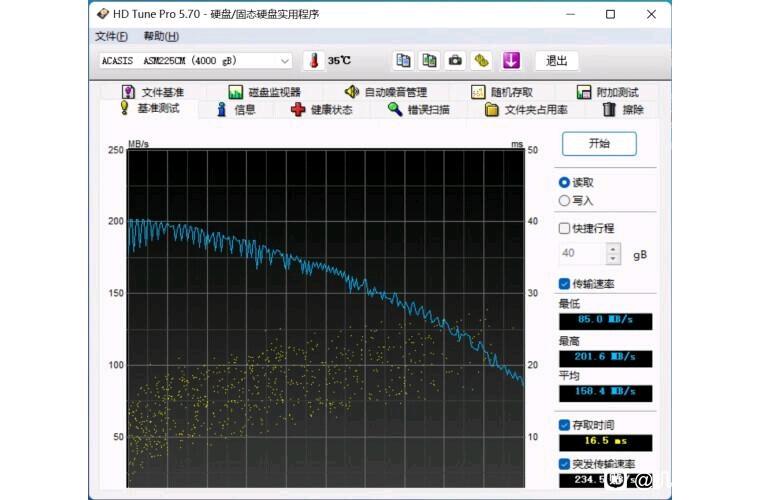Image resolution: width=760 pixels, height=500 pixels.
Task: Increase short stroke value with up arrow
Action: (x=613, y=249)
